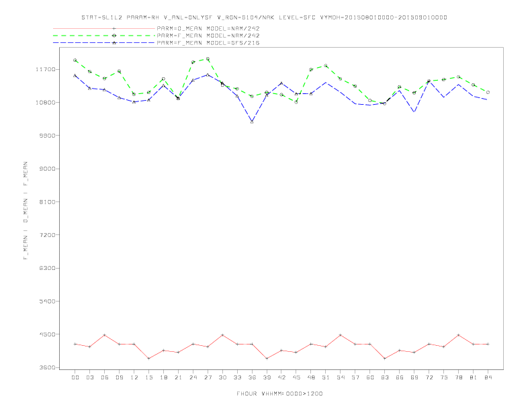The image size is (532, 411).
Task: Click the green NAM circle peak at hour 27
Action: coord(208,58)
